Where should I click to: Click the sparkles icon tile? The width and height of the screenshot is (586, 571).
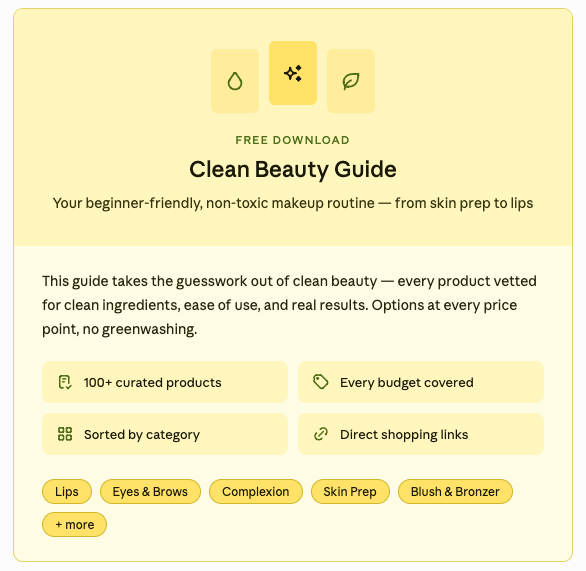[293, 73]
